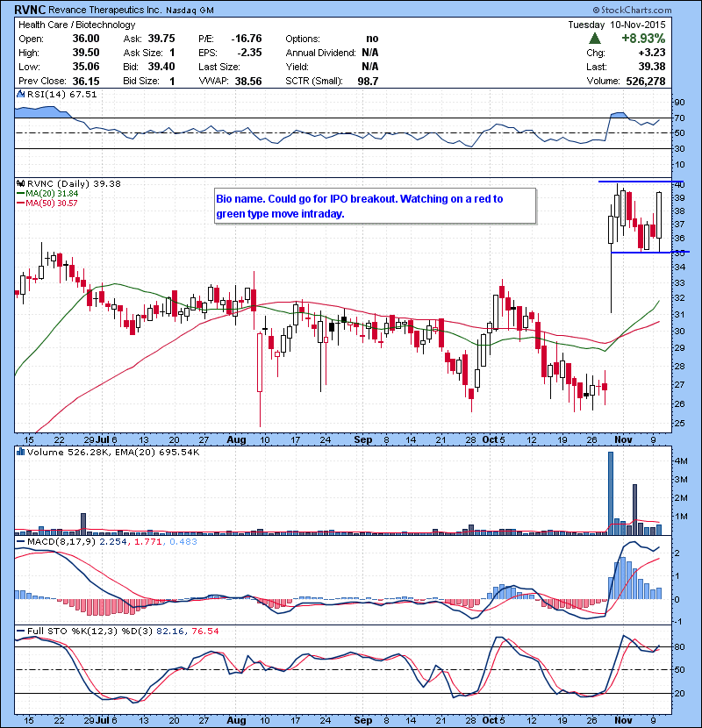Click the VWAP value 38.56

coord(248,81)
